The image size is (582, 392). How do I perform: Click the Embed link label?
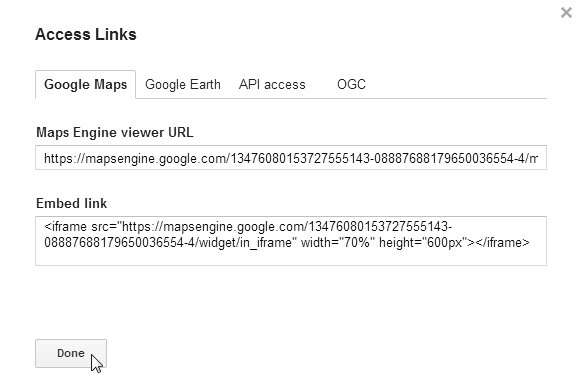click(71, 203)
